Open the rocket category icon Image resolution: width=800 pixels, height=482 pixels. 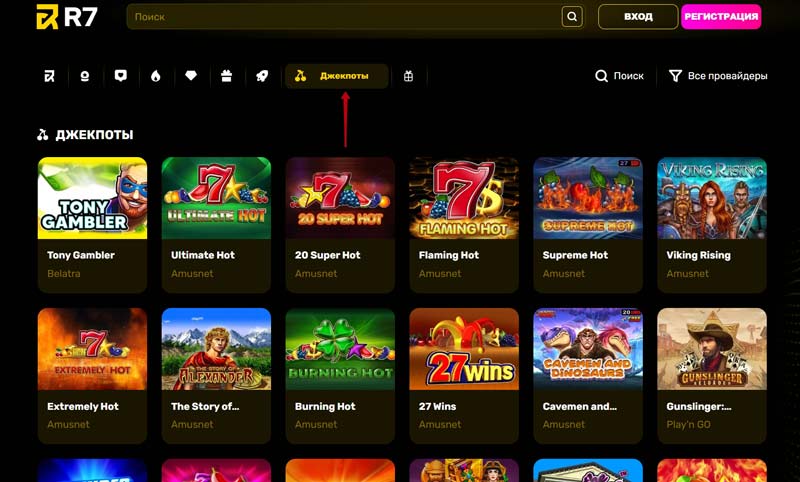click(x=262, y=76)
